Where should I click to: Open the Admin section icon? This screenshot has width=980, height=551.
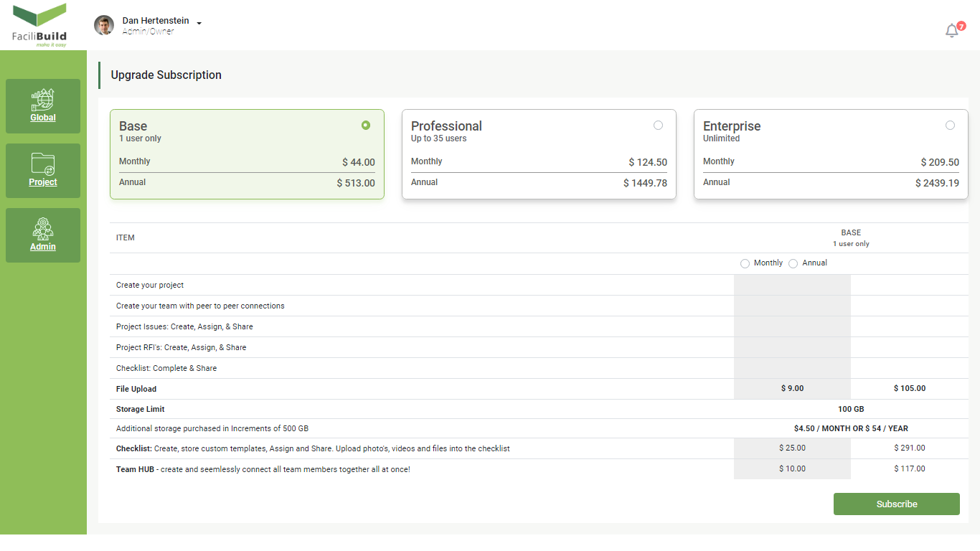pyautogui.click(x=43, y=228)
